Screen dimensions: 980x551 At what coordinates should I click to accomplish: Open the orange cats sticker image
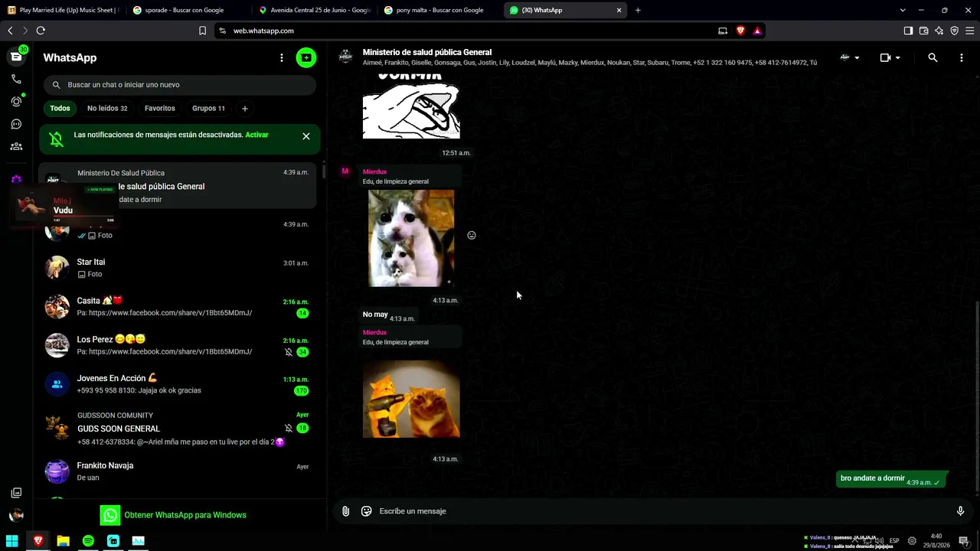click(x=411, y=399)
